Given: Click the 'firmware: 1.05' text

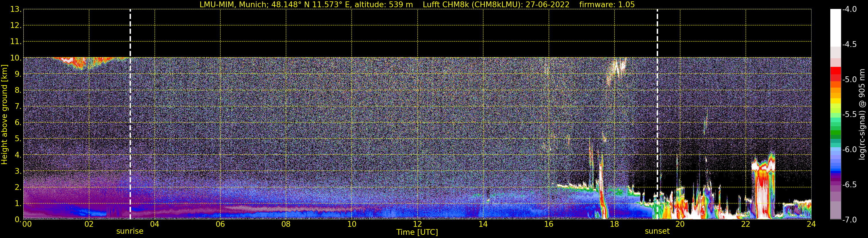Looking at the screenshot, I should [x=607, y=5].
